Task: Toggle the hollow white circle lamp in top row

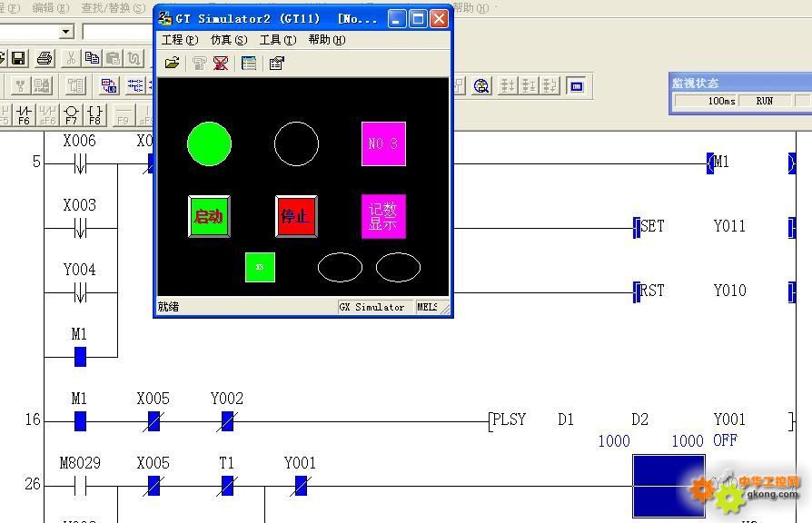Action: coord(296,144)
